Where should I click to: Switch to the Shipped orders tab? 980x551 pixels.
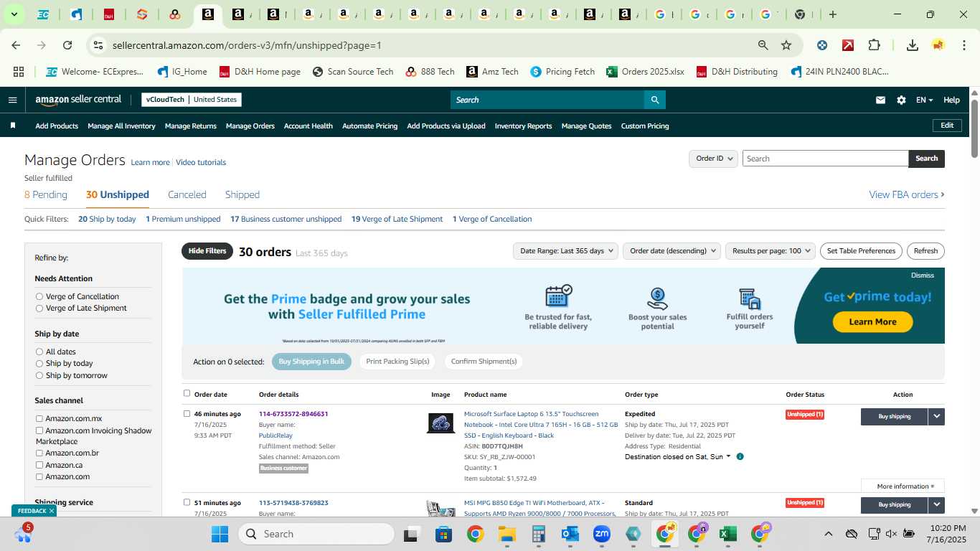(x=242, y=194)
